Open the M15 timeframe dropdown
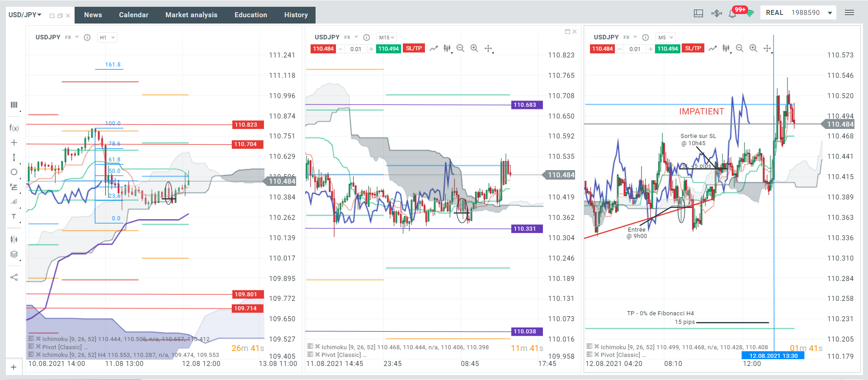Image resolution: width=868 pixels, height=380 pixels. (387, 38)
